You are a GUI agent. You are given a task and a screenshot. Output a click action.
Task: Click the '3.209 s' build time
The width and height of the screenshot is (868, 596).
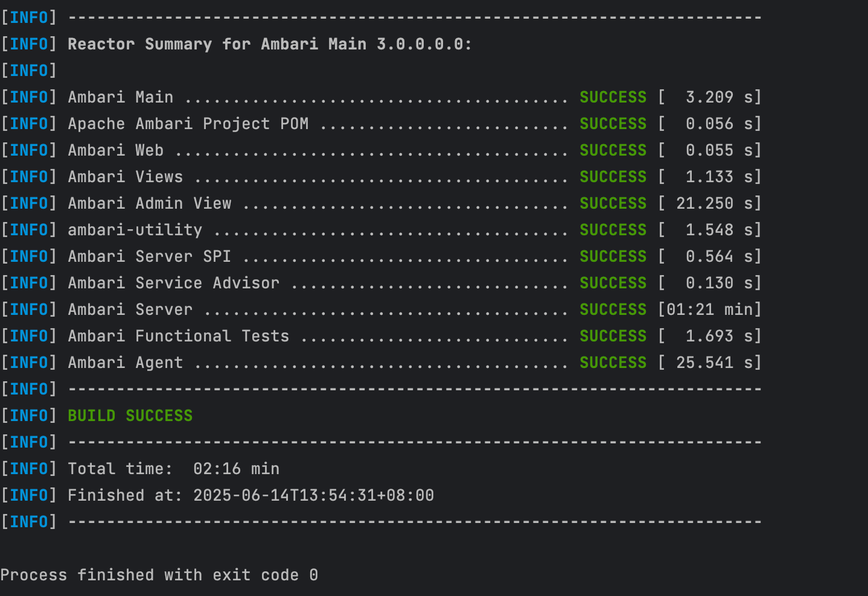(x=720, y=97)
